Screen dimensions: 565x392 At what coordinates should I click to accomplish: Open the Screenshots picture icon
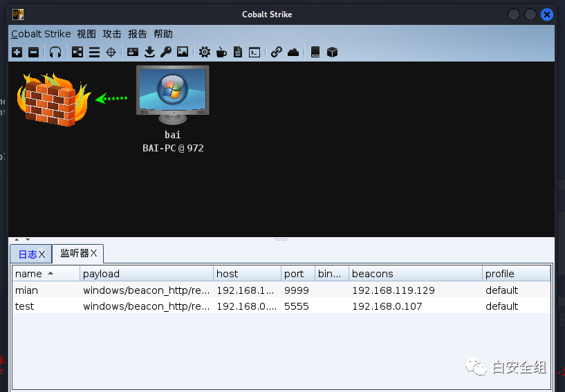pos(183,53)
